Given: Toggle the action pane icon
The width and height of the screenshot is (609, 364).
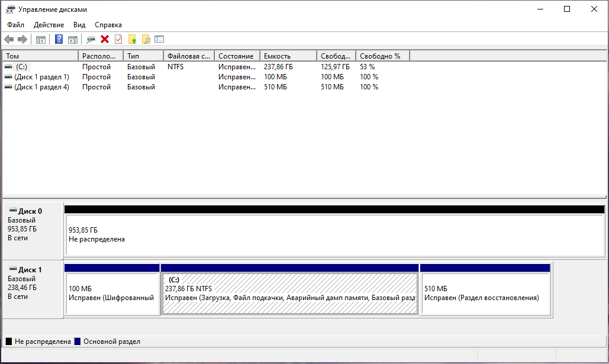Looking at the screenshot, I should point(73,39).
